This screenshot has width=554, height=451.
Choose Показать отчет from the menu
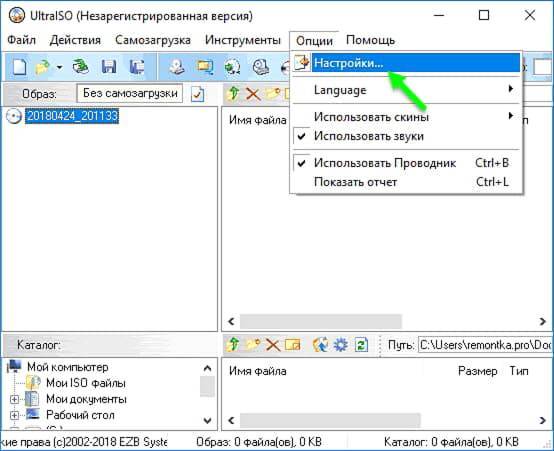[x=406, y=182]
